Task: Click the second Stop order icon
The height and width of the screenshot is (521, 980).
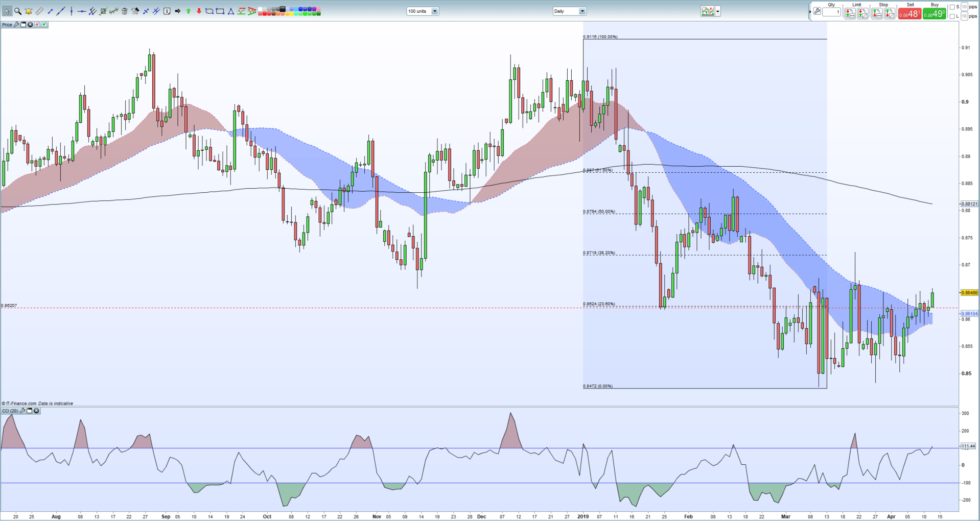Action: tap(890, 14)
